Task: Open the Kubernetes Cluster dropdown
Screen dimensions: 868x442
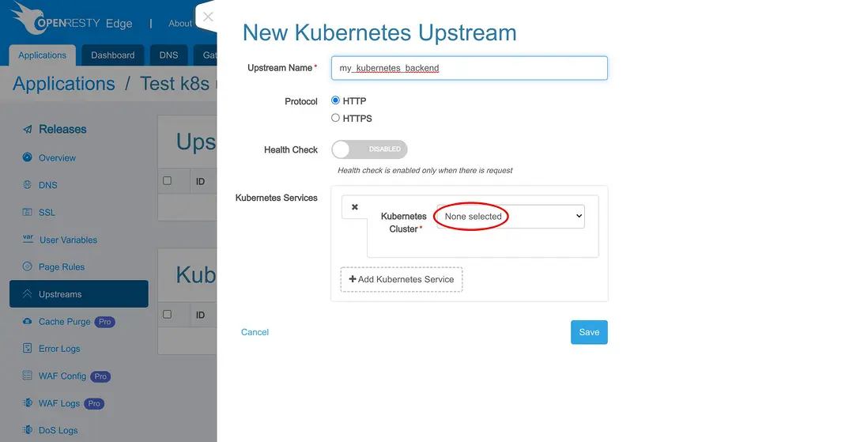Action: [511, 216]
